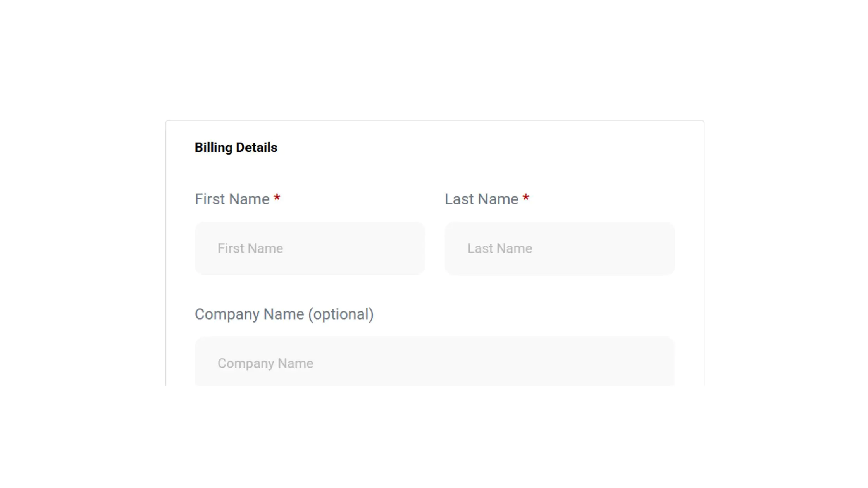Click word "Company" in the field label

click(227, 314)
